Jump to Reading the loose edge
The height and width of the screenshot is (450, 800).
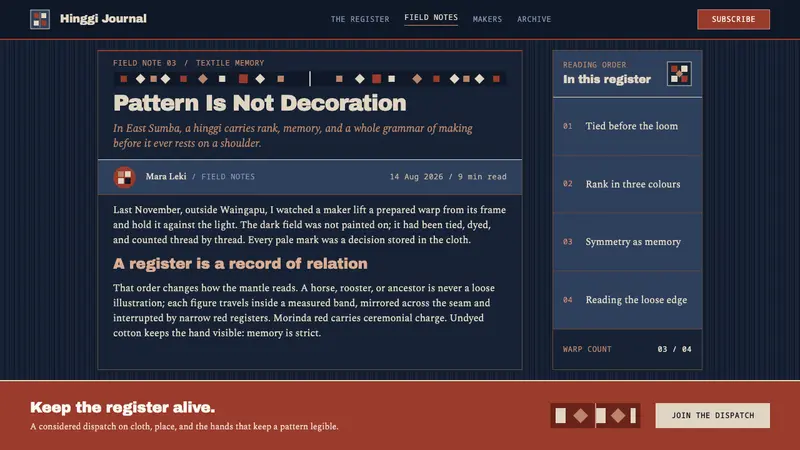tap(628, 300)
